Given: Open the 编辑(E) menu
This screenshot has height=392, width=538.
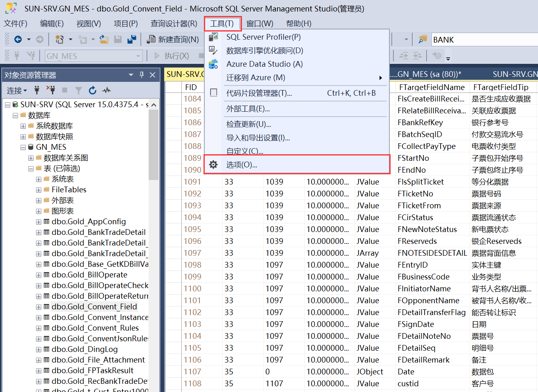Looking at the screenshot, I should (52, 24).
